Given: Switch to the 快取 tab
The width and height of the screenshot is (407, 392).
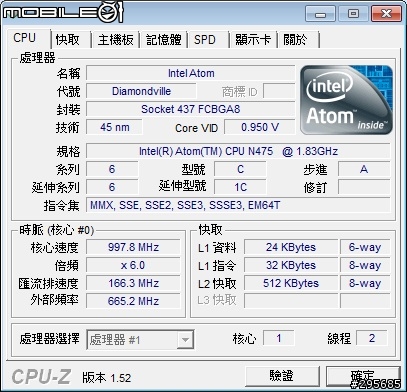Looking at the screenshot, I should (x=70, y=40).
